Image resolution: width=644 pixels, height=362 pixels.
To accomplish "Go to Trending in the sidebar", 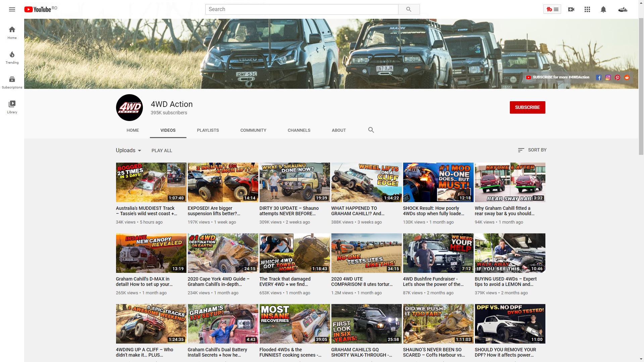I will (x=12, y=57).
